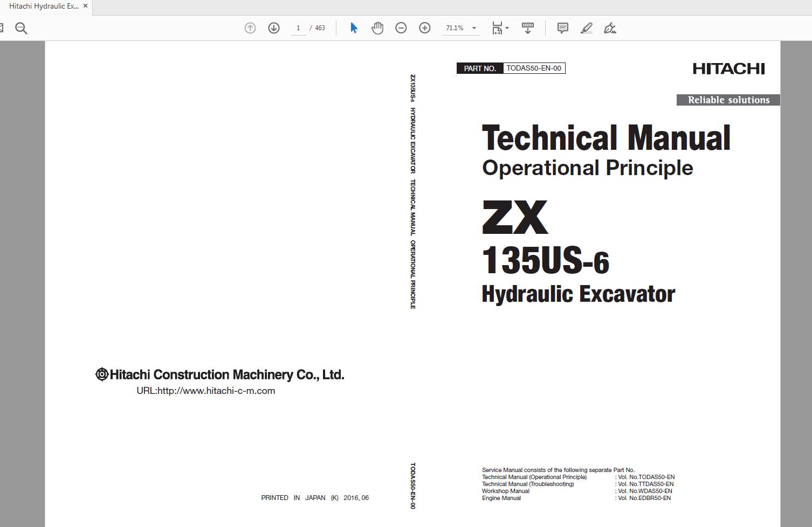
Task: Click Technical Manual (Troubleshooting) row
Action: point(578,484)
